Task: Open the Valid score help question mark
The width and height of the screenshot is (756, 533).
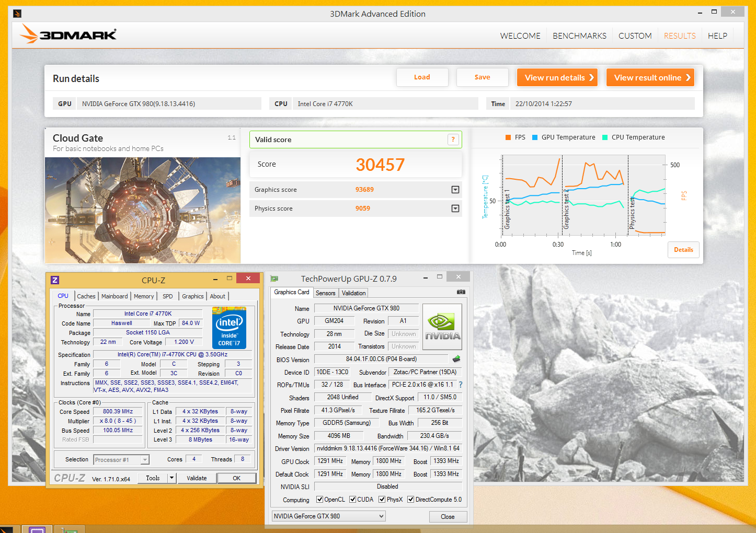Action: (x=453, y=140)
